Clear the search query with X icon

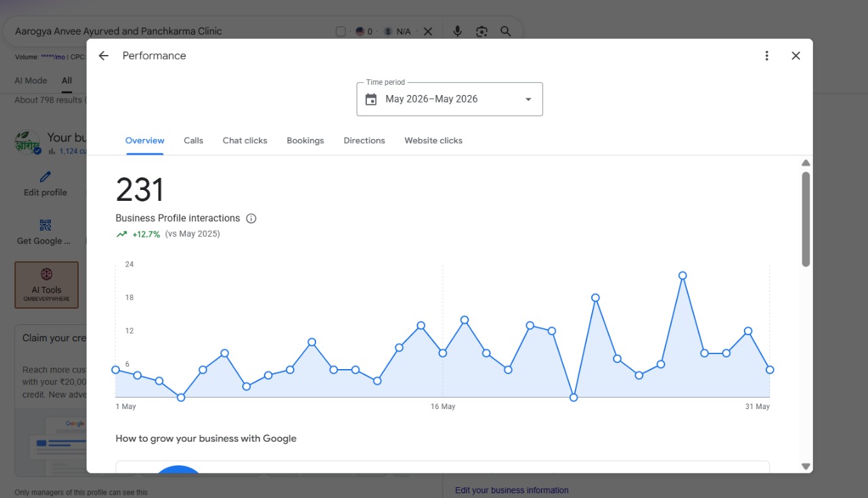tap(428, 31)
